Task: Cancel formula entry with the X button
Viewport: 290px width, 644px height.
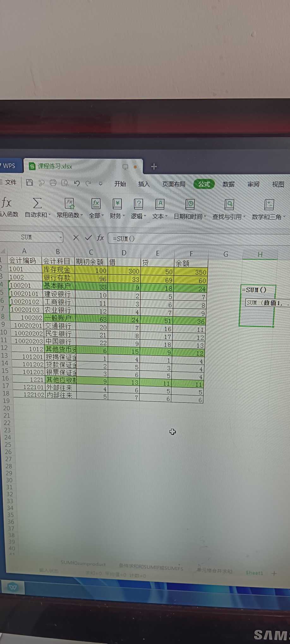Action: [x=76, y=238]
